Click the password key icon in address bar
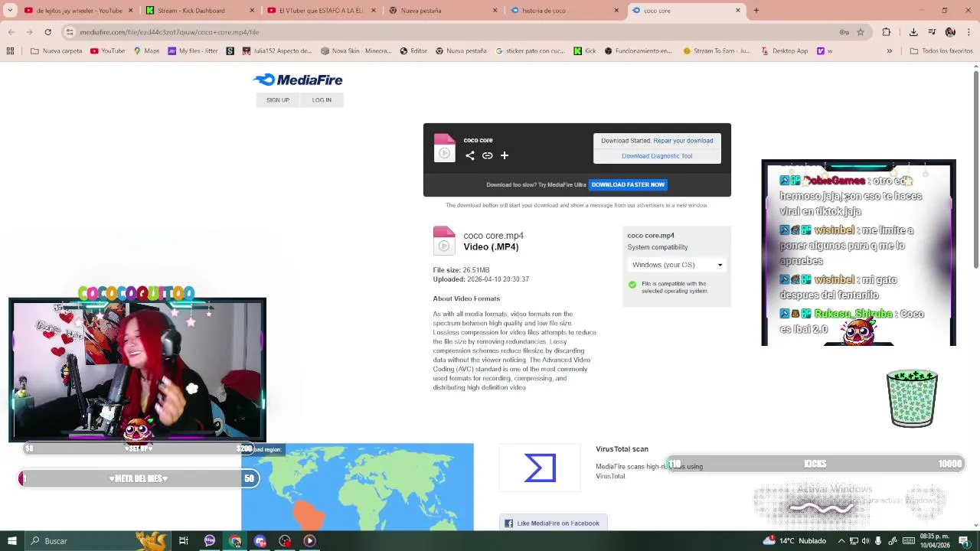980x551 pixels. tap(844, 32)
